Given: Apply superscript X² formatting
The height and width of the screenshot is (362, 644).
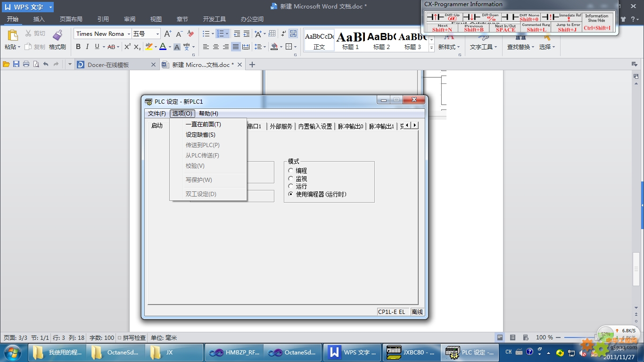Looking at the screenshot, I should pyautogui.click(x=127, y=47).
